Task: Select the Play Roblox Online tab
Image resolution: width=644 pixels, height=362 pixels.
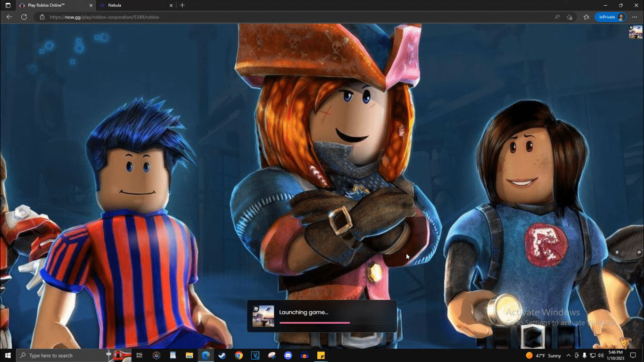Action: [x=47, y=5]
